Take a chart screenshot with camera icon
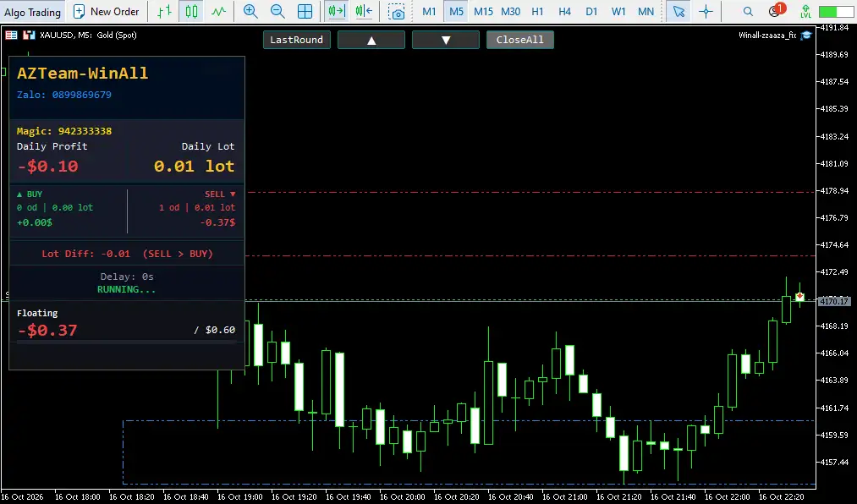 (x=396, y=12)
